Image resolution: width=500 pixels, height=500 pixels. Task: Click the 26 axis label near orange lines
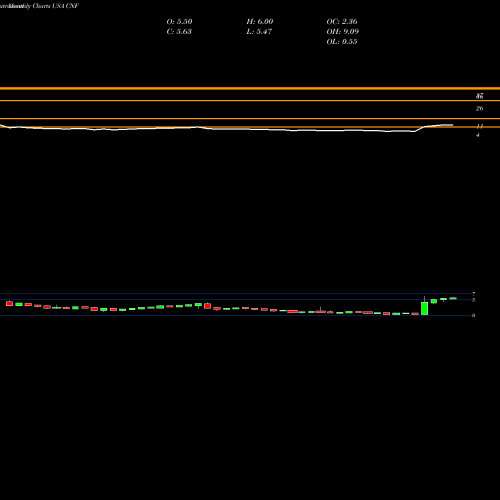click(x=479, y=108)
